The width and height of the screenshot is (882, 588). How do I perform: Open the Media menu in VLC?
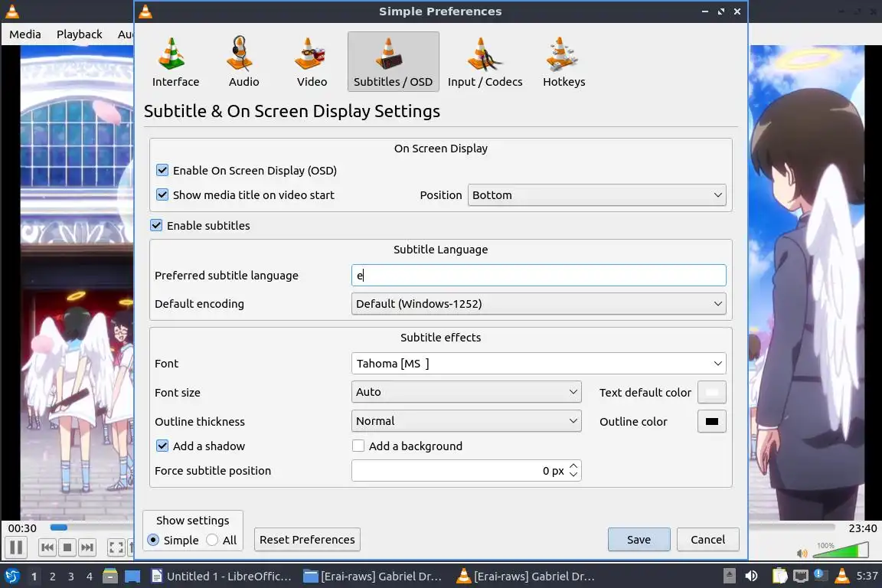[x=25, y=34]
